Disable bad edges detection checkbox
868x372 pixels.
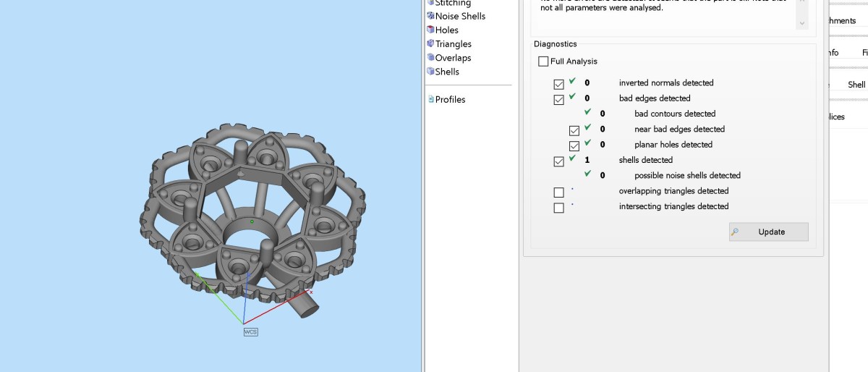[x=558, y=100]
